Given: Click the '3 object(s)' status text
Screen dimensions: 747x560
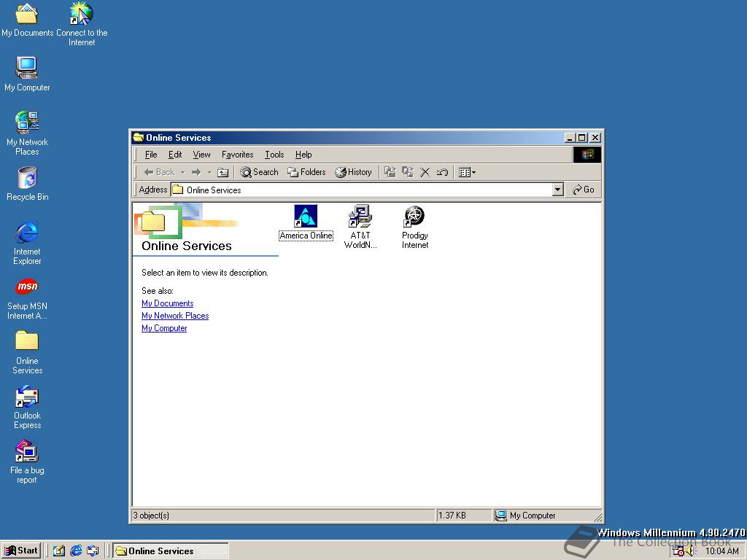Looking at the screenshot, I should 151,516.
